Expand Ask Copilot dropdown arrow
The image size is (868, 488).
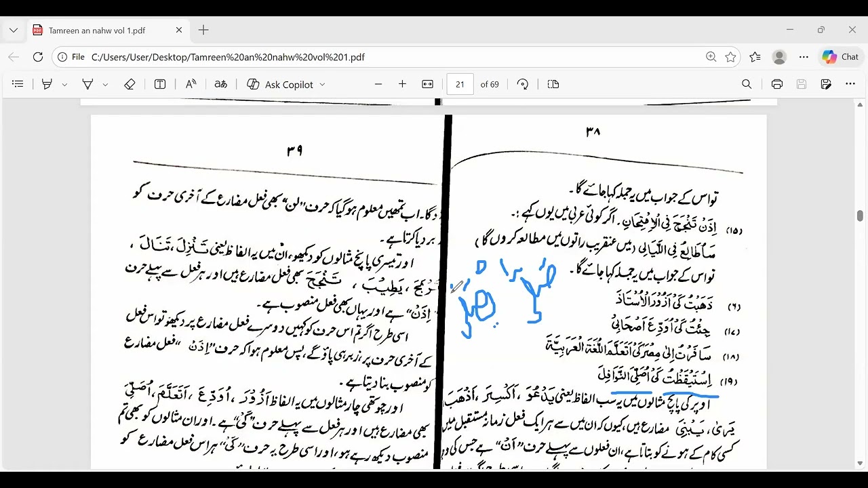[x=322, y=84]
